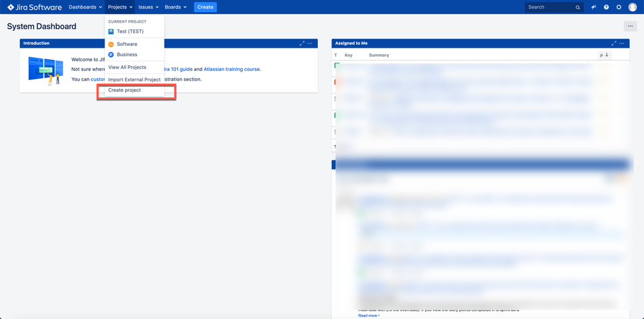
Task: Click the T type column header
Action: pyautogui.click(x=336, y=55)
